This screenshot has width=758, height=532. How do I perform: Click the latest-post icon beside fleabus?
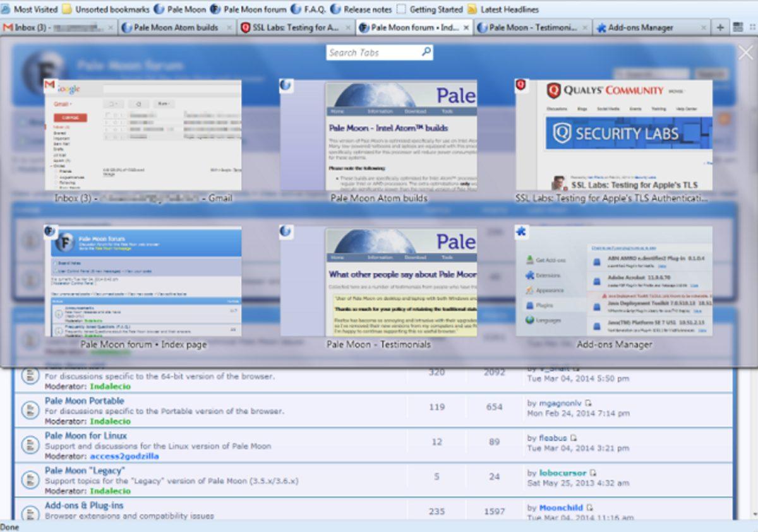click(574, 438)
